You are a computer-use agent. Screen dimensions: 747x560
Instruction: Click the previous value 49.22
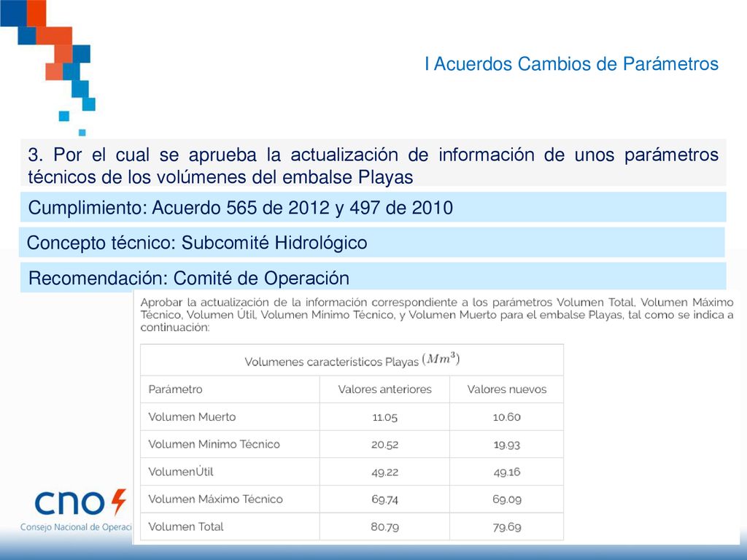point(384,472)
